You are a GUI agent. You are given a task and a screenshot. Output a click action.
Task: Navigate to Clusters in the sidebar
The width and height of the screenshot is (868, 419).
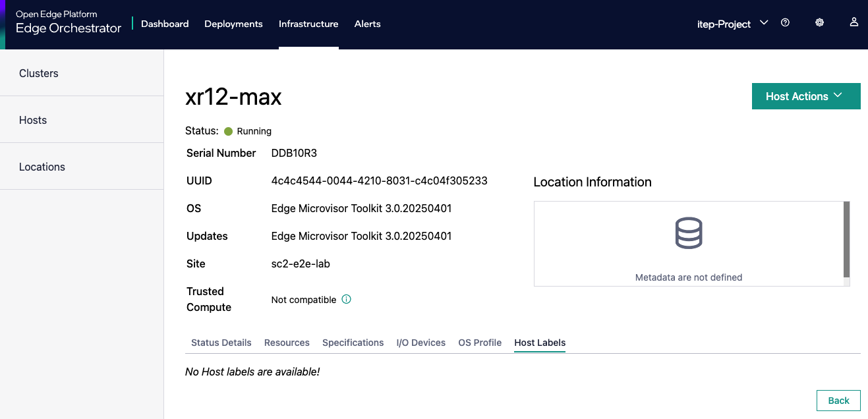[39, 73]
